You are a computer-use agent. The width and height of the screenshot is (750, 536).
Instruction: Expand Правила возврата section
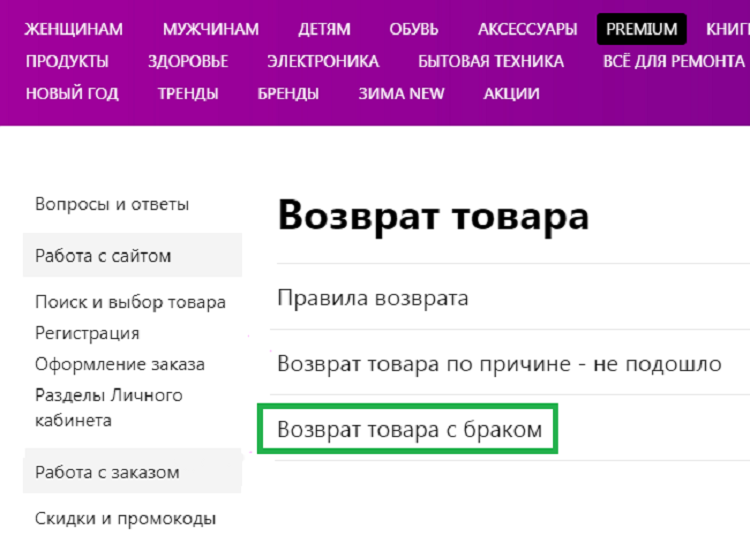tap(373, 298)
